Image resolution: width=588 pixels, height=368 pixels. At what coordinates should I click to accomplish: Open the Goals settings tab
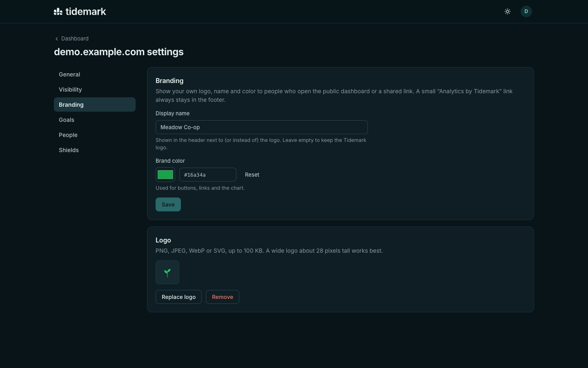95,120
